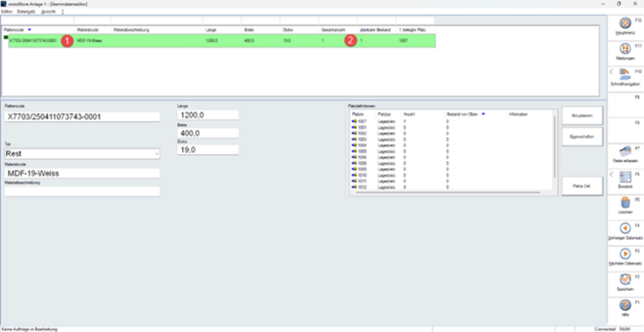This screenshot has width=644, height=332.
Task: Click the Länge field showing 1200,0
Action: 208,116
